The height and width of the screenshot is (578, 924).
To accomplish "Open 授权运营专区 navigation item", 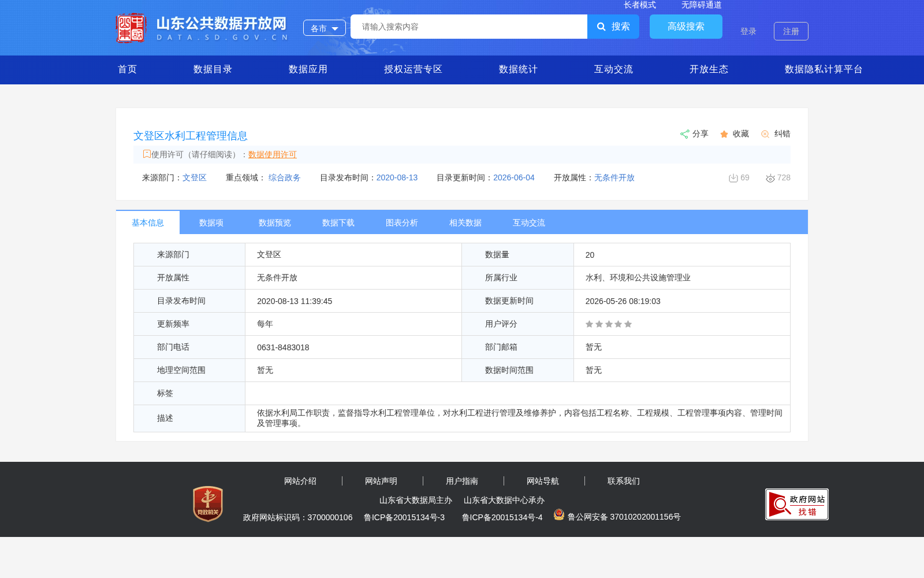I will tap(413, 69).
